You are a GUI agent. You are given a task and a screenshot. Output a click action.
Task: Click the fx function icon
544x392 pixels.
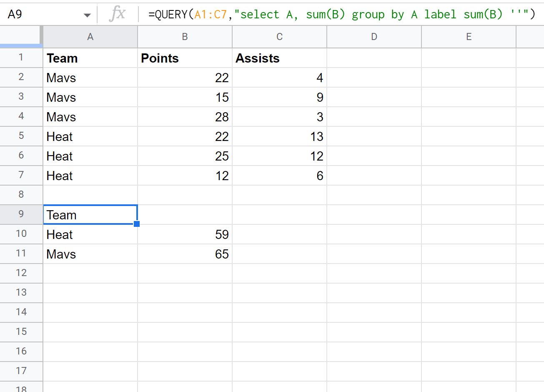tap(117, 14)
